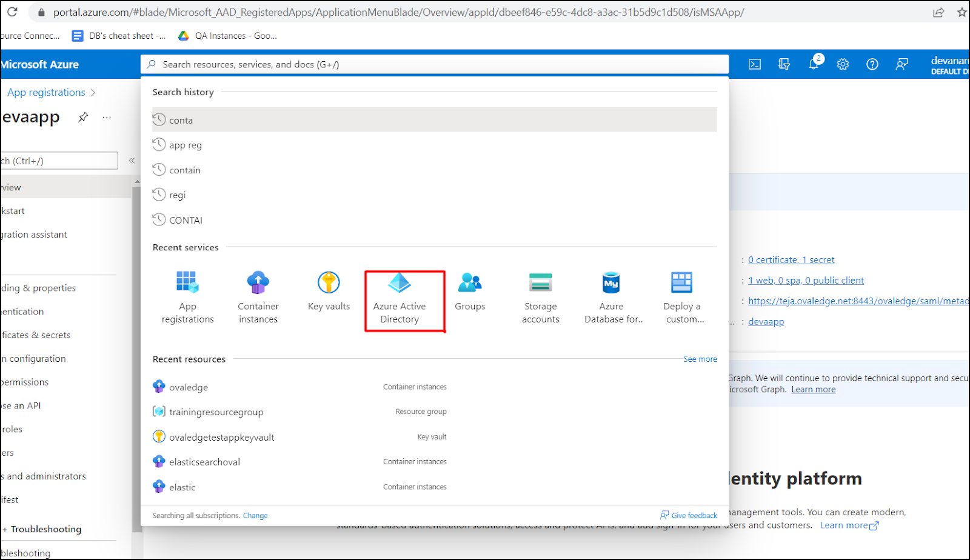Focus the Azure global search box
This screenshot has height=560, width=970.
click(435, 64)
